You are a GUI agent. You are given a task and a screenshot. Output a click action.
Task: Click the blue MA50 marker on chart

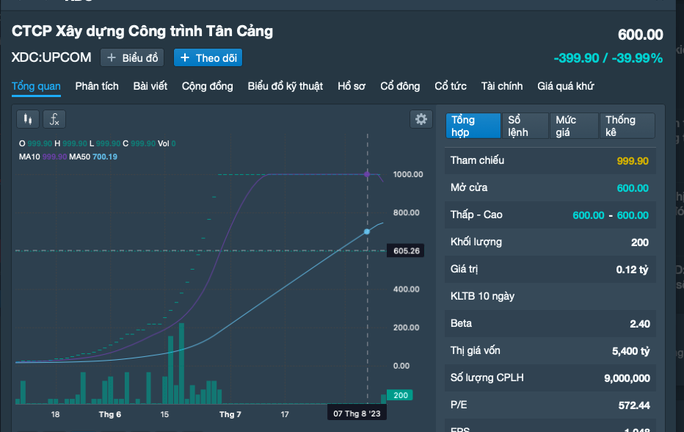click(x=367, y=232)
